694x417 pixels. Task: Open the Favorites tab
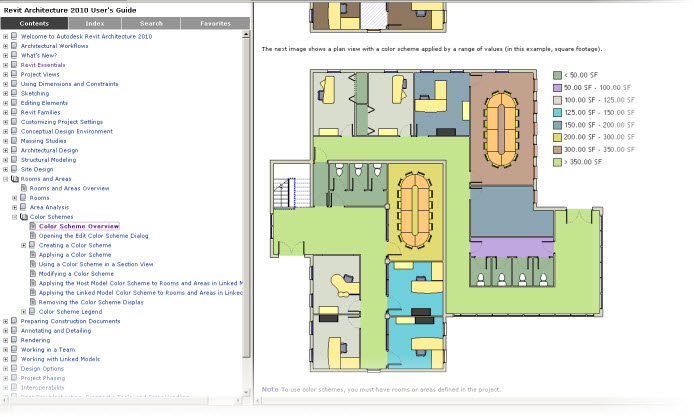click(x=215, y=23)
